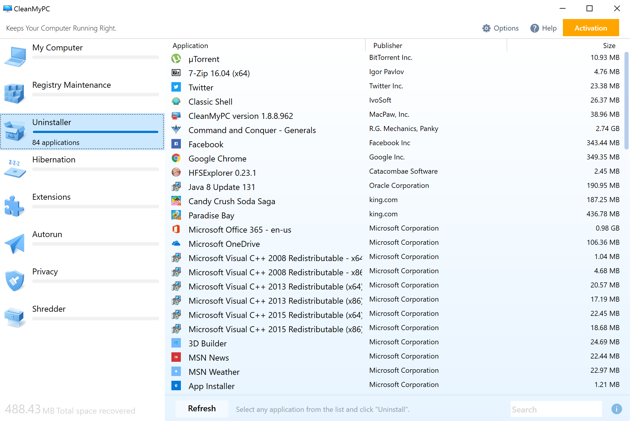Click the MSN News icon
The width and height of the screenshot is (630, 421).
tap(176, 357)
